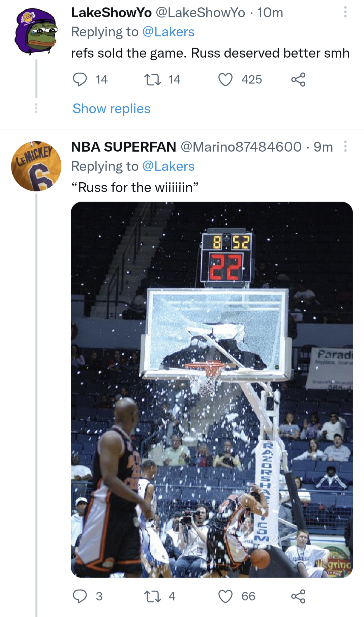Retweet LakeShowYo's refs tweet
This screenshot has width=364, height=617.
pyautogui.click(x=153, y=80)
